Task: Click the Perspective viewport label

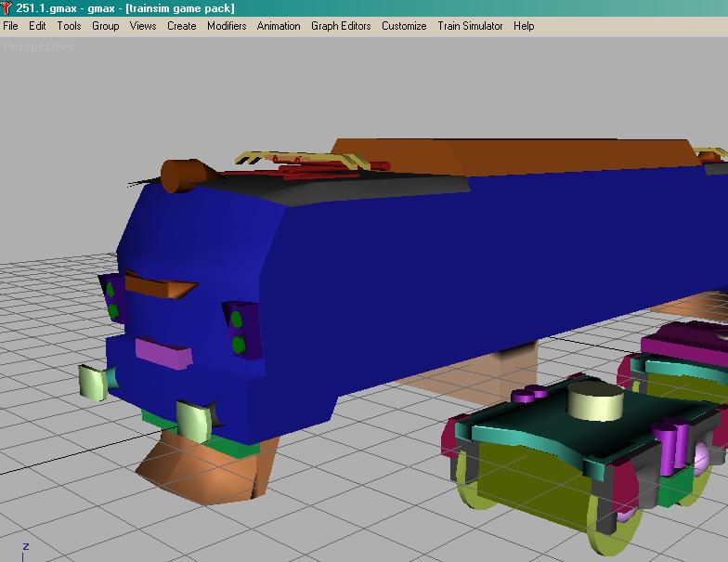Action: click(x=38, y=46)
